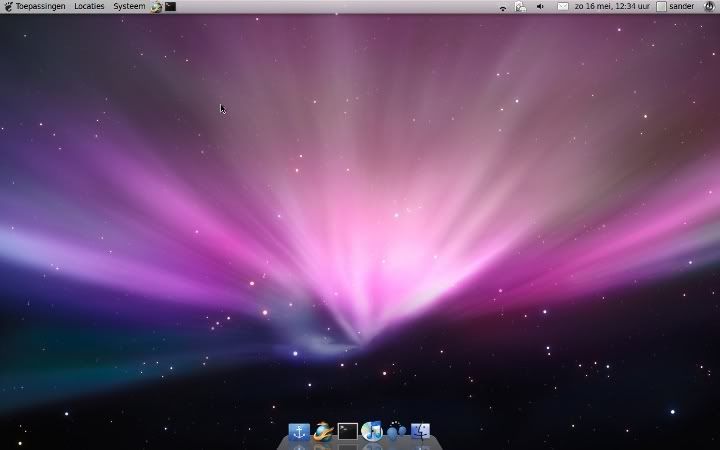Open the globe browser in dock
This screenshot has width=720, height=450.
322,432
